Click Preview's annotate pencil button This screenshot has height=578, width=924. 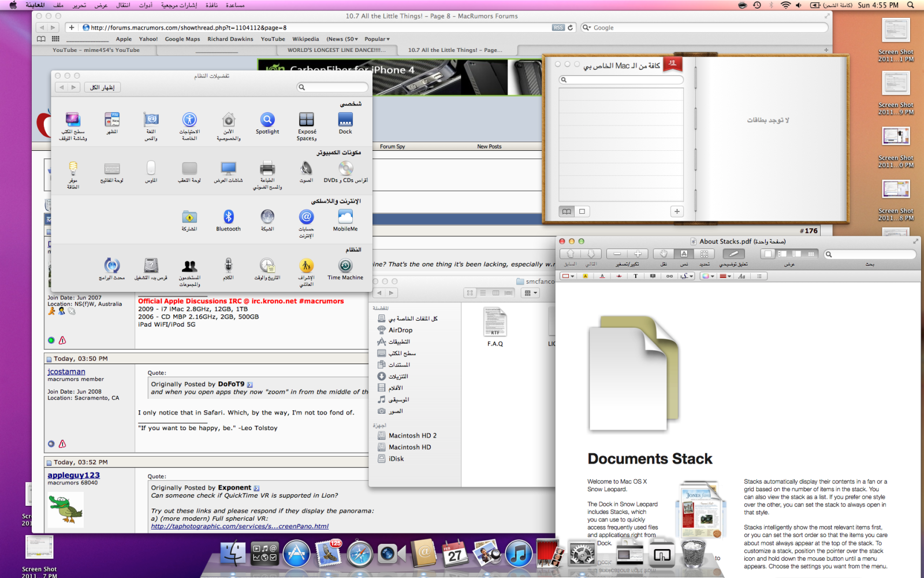[733, 254]
